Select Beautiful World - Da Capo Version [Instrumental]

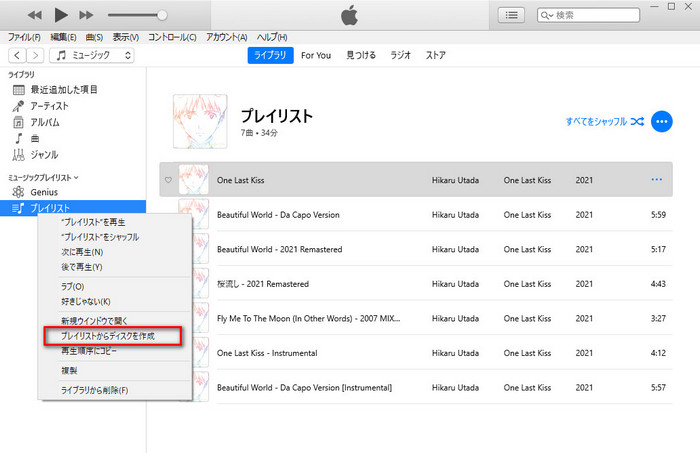304,388
